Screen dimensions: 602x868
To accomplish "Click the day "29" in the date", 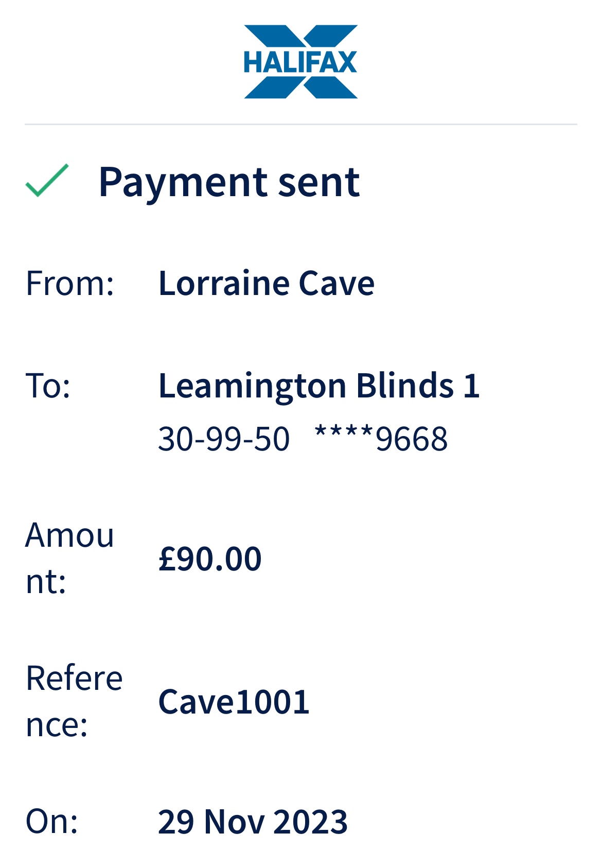I will pos(175,822).
